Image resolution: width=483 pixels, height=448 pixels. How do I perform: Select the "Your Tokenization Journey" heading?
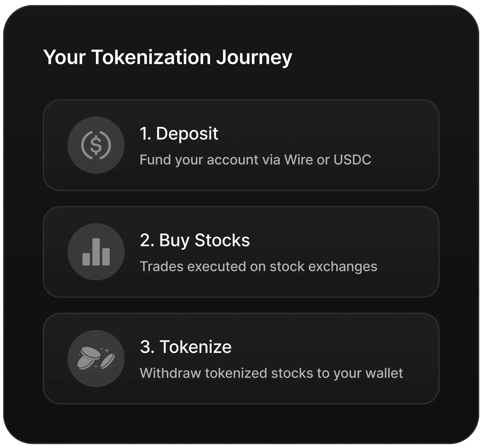click(168, 57)
